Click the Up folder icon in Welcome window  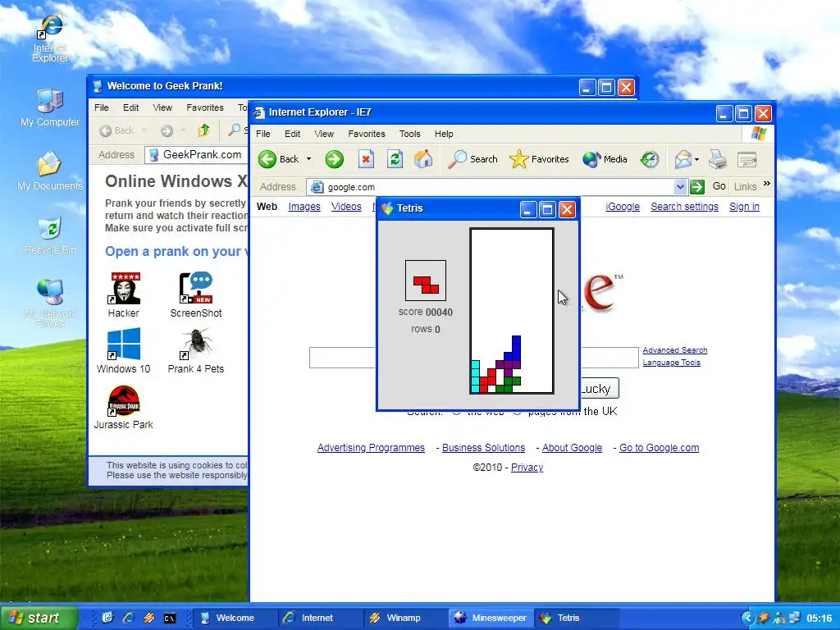[x=203, y=130]
